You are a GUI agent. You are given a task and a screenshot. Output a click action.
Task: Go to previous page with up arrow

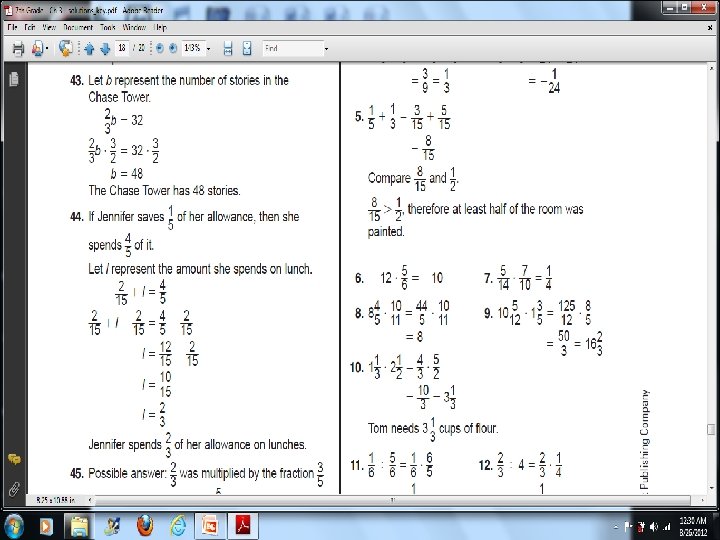point(89,49)
